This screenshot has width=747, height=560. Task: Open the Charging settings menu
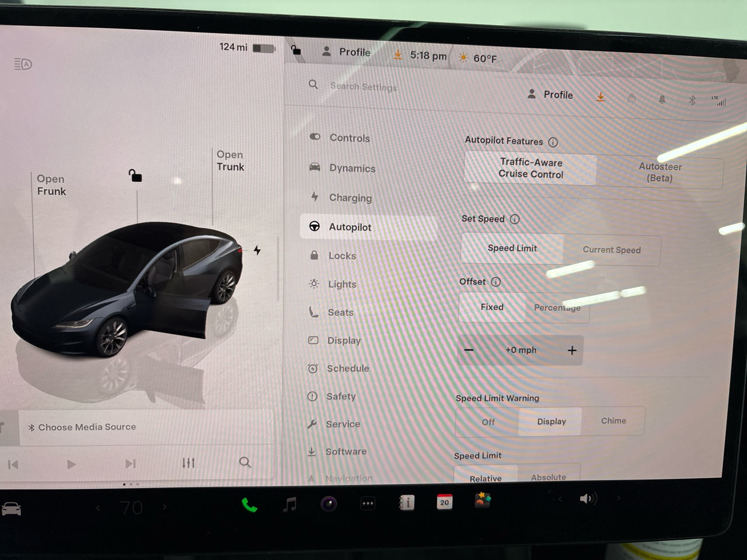[x=350, y=198]
